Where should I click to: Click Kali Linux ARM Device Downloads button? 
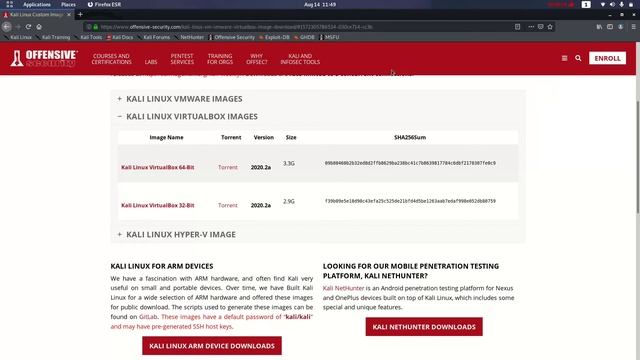212,346
